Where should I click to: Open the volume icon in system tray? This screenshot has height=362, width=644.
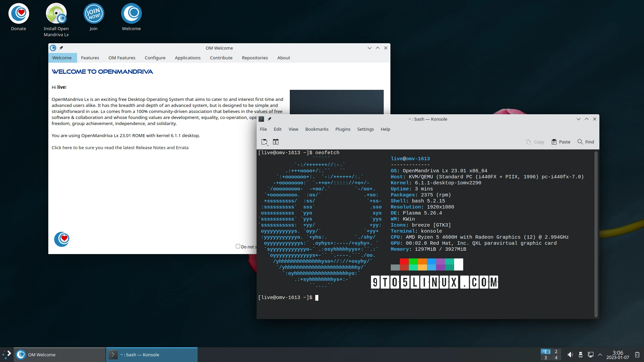coord(570,355)
